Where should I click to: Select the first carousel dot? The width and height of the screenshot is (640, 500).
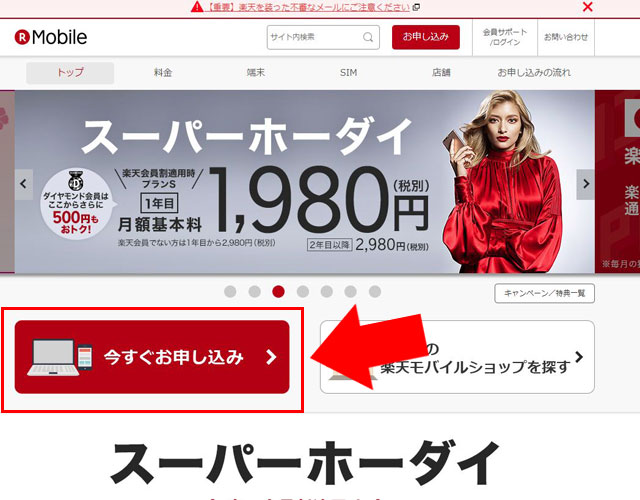tap(230, 291)
